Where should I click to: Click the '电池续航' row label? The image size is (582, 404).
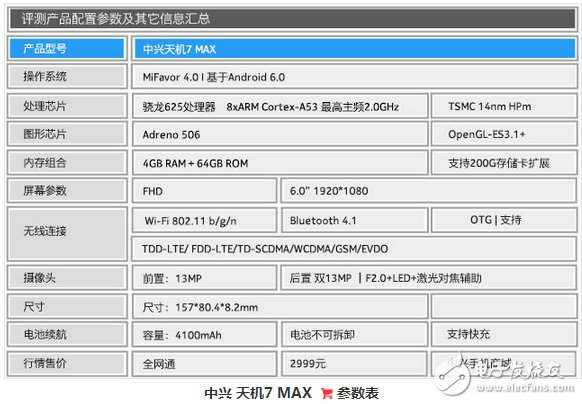[67, 335]
